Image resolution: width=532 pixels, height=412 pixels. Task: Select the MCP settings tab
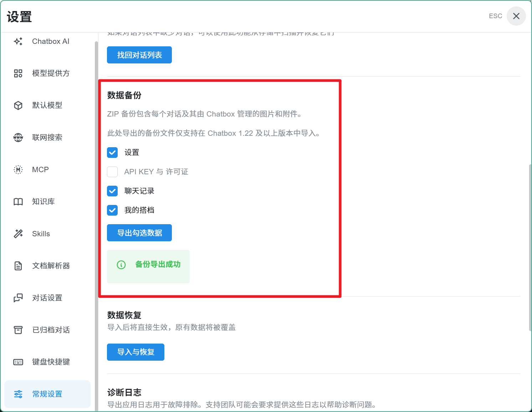click(x=47, y=170)
